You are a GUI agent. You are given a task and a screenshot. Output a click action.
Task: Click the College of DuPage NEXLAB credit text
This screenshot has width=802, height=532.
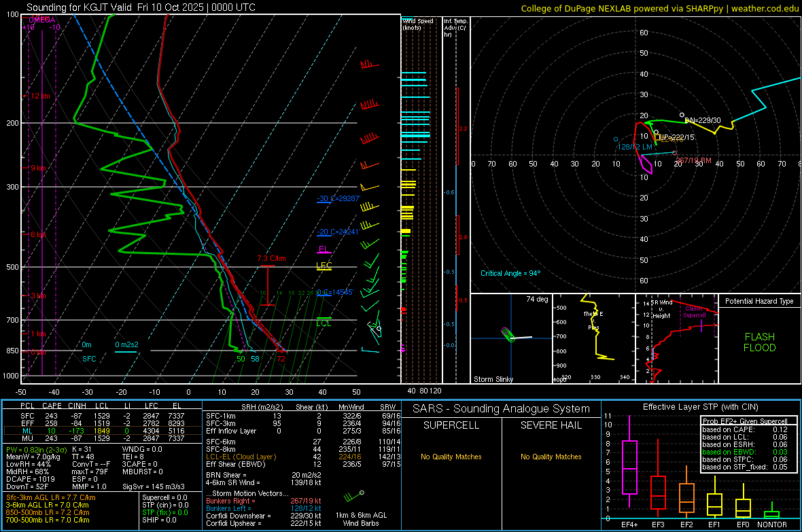pyautogui.click(x=659, y=8)
